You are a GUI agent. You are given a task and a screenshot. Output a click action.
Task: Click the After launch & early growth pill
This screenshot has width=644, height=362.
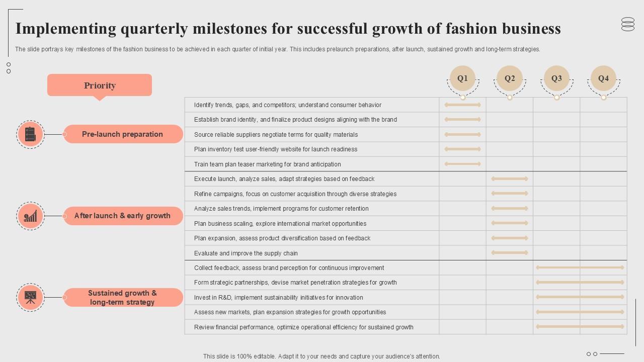pyautogui.click(x=123, y=216)
